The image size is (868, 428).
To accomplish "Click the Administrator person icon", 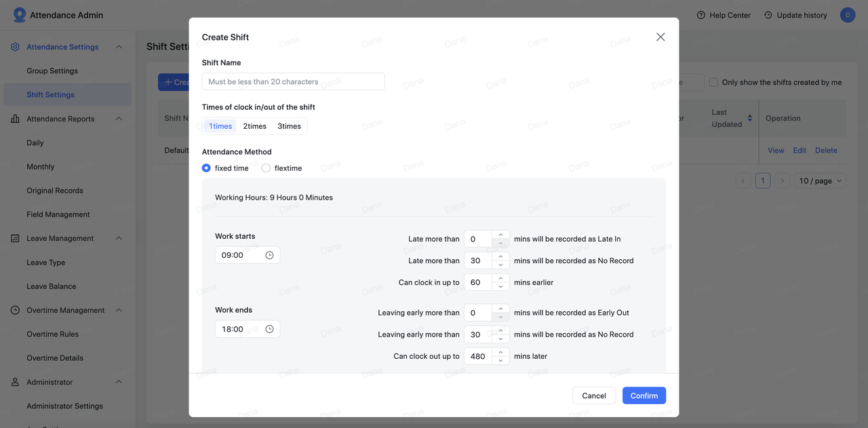I will 15,382.
